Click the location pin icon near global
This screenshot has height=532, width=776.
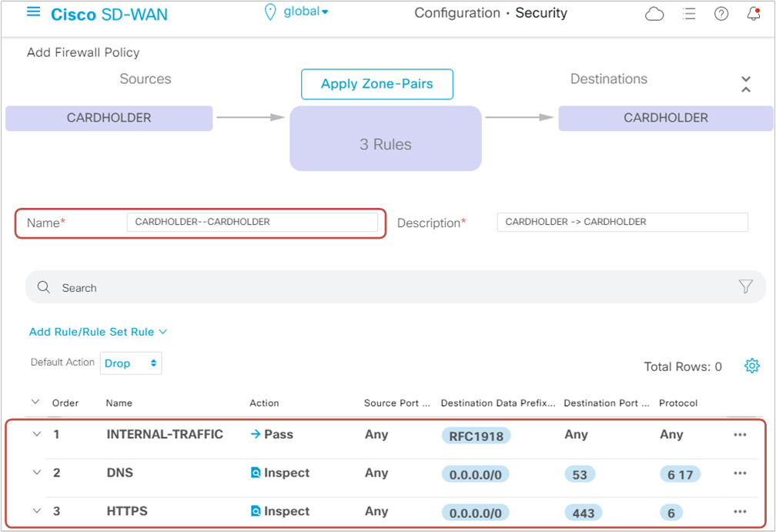(x=270, y=12)
